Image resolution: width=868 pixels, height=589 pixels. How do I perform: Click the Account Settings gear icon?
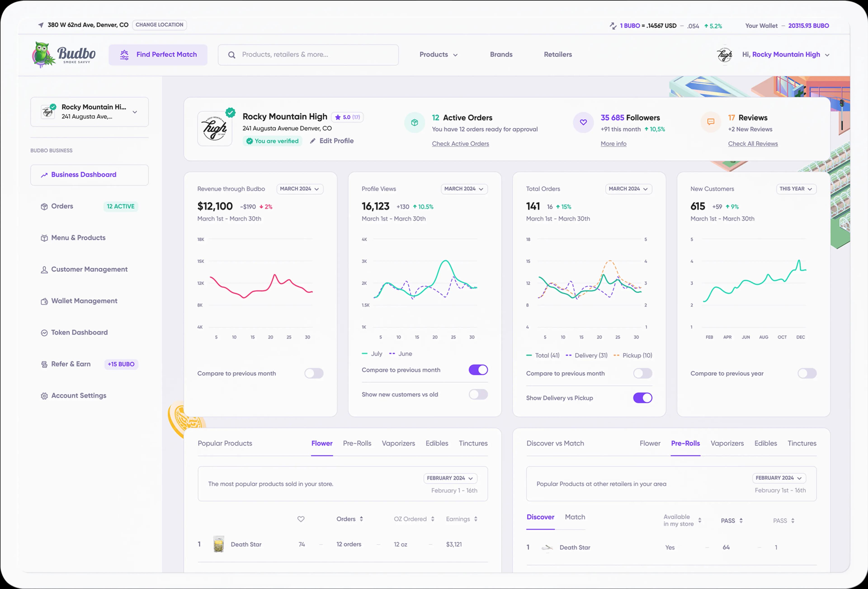[44, 396]
